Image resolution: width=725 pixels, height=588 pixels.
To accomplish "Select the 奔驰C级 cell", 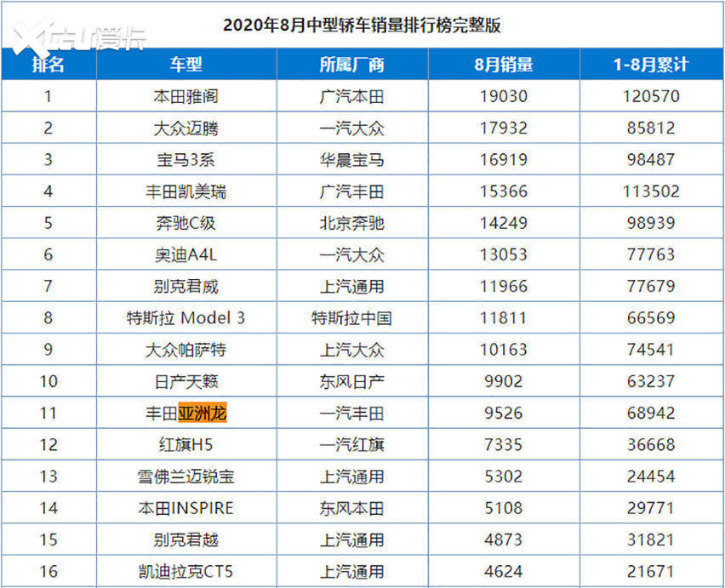I will click(186, 223).
